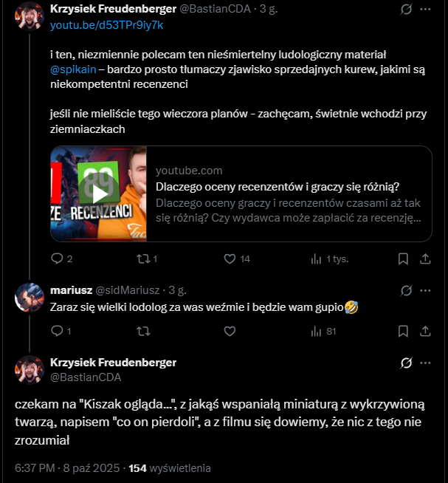Play the YouTube video thumbnail preview
This screenshot has height=483, width=448.
(98, 193)
